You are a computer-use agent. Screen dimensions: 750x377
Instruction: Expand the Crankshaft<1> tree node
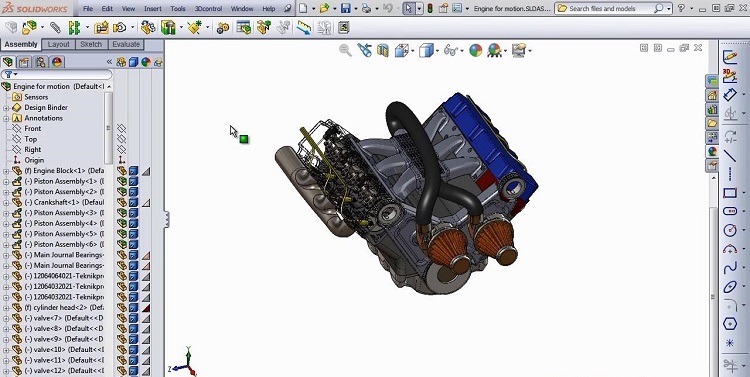pyautogui.click(x=6, y=202)
